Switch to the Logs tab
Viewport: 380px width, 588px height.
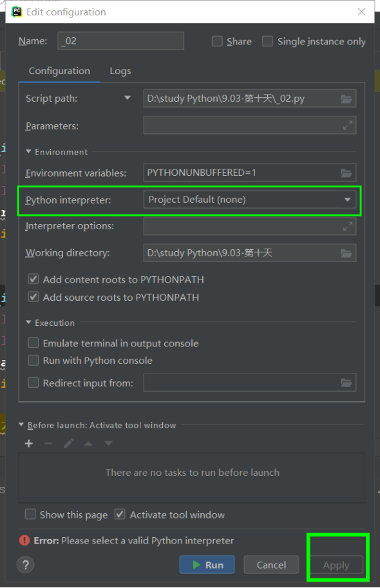click(120, 71)
